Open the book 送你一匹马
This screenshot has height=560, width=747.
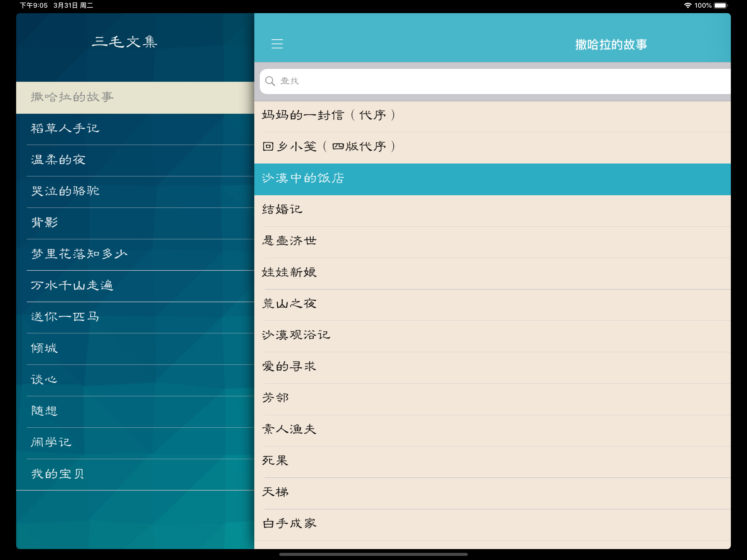pyautogui.click(x=135, y=317)
